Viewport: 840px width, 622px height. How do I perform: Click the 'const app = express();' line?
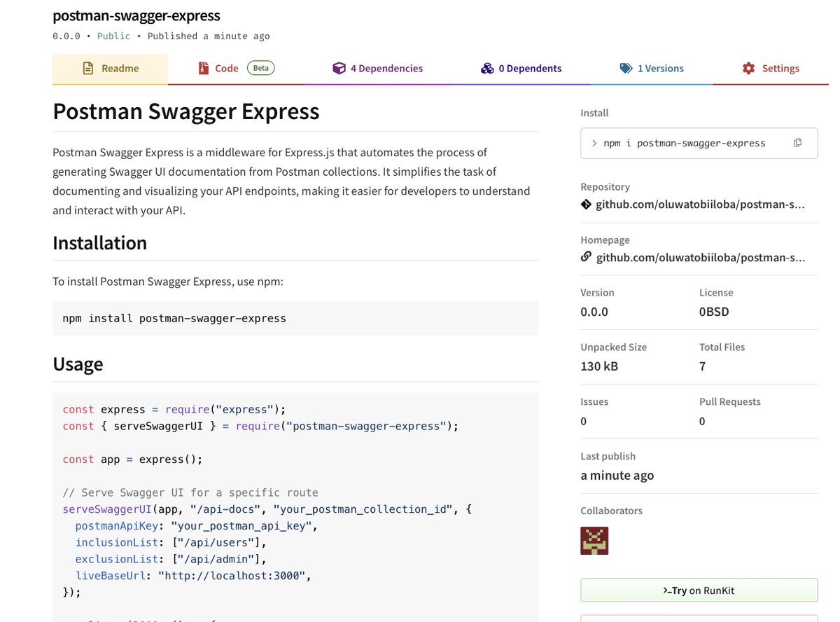pos(132,459)
